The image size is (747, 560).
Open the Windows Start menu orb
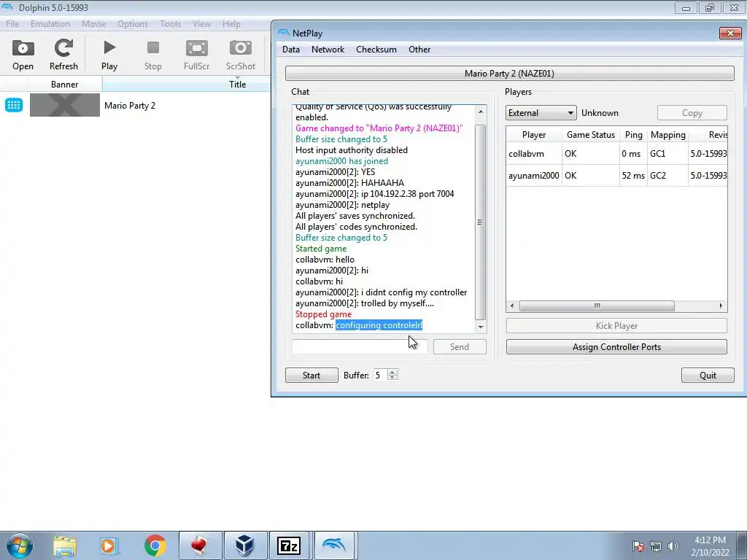(20, 545)
